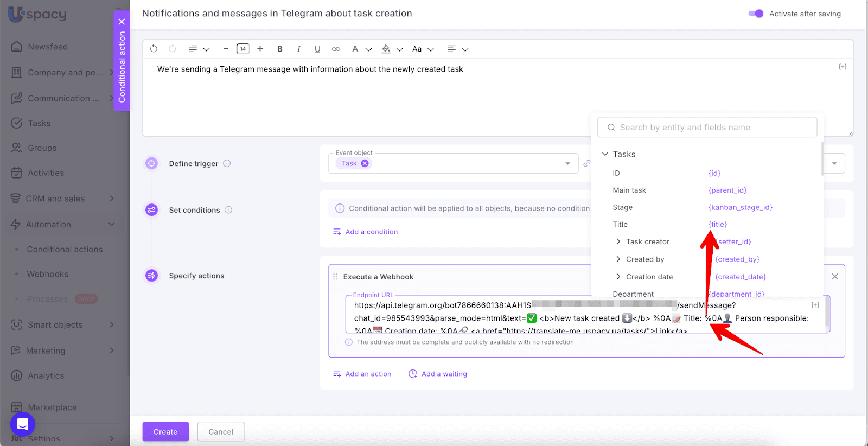
Task: Expand the Creation date field group
Action: tap(618, 277)
